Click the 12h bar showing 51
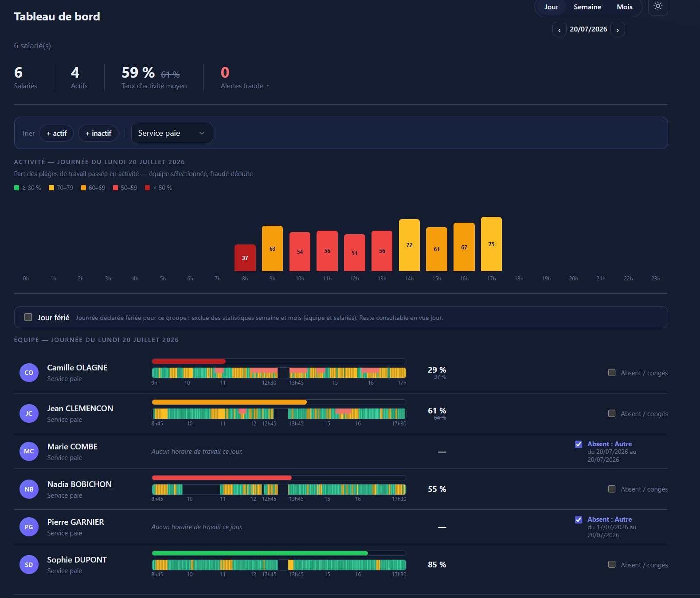 (x=355, y=253)
